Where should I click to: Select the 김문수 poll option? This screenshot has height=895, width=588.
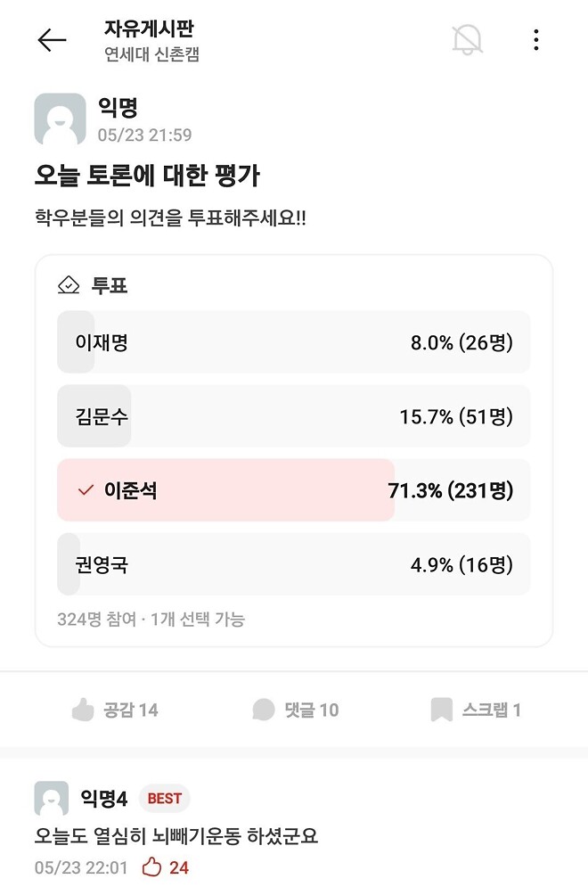[x=294, y=415]
